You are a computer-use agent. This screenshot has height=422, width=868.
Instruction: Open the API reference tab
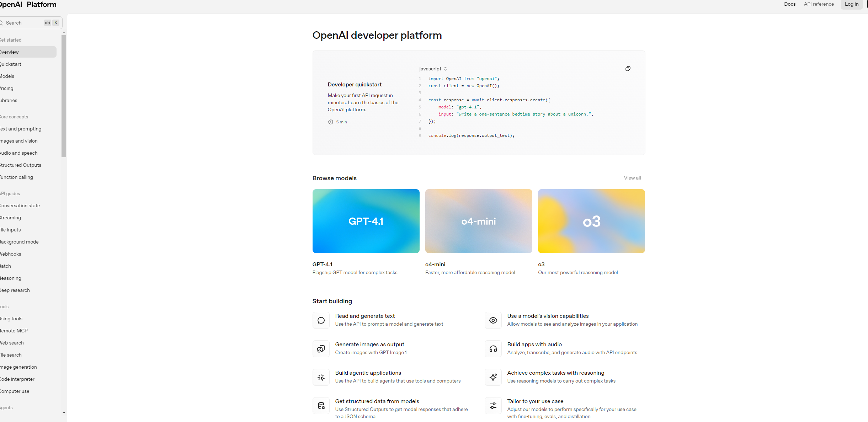[x=819, y=4]
